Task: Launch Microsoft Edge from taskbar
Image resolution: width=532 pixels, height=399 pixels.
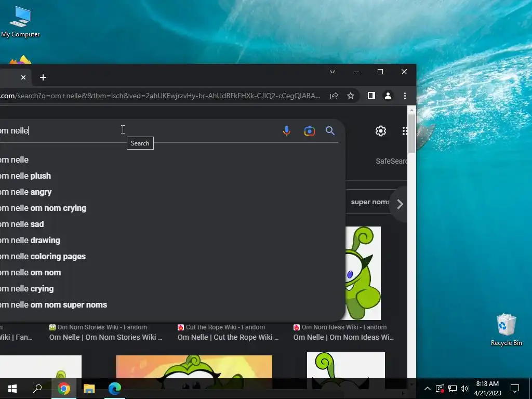Action: 115,389
